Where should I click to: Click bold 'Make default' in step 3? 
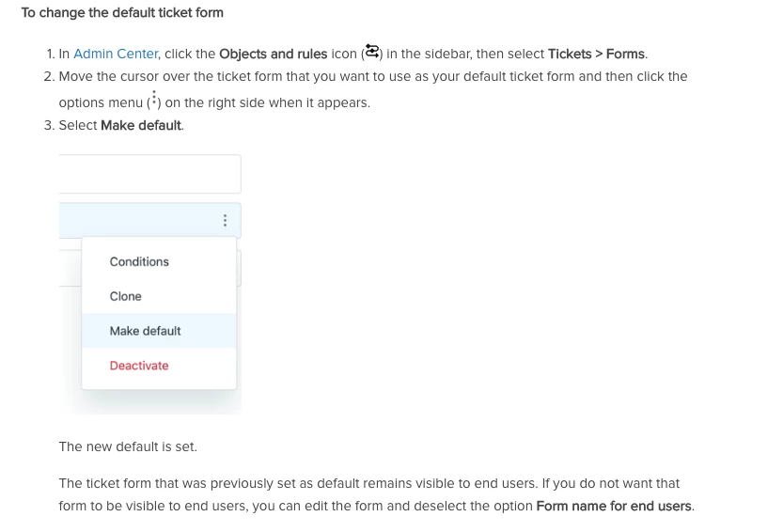coord(141,125)
